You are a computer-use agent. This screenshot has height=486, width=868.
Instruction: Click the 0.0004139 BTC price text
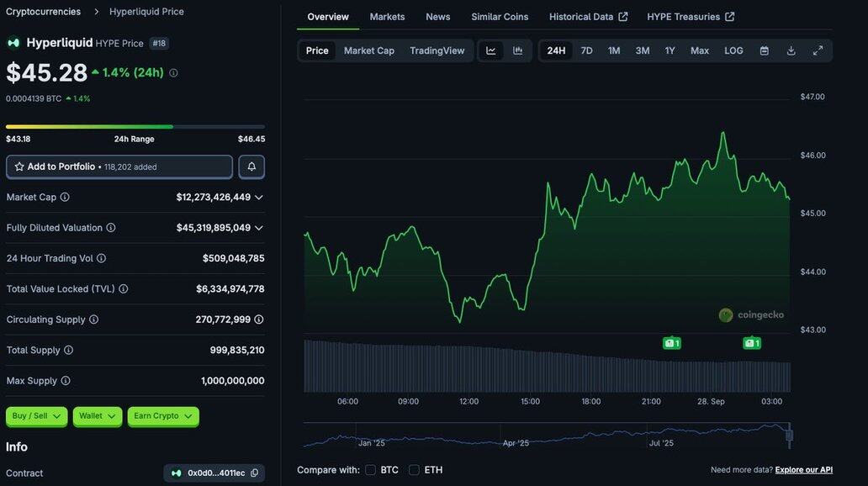34,98
